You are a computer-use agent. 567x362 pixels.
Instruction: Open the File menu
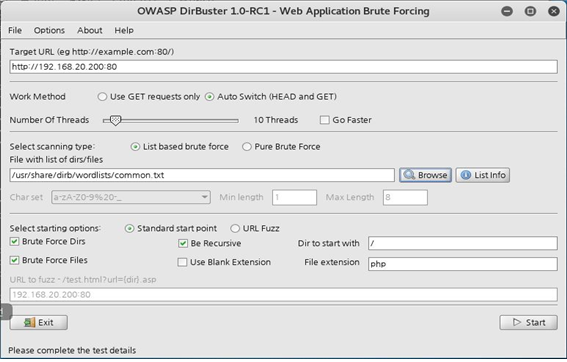point(15,30)
